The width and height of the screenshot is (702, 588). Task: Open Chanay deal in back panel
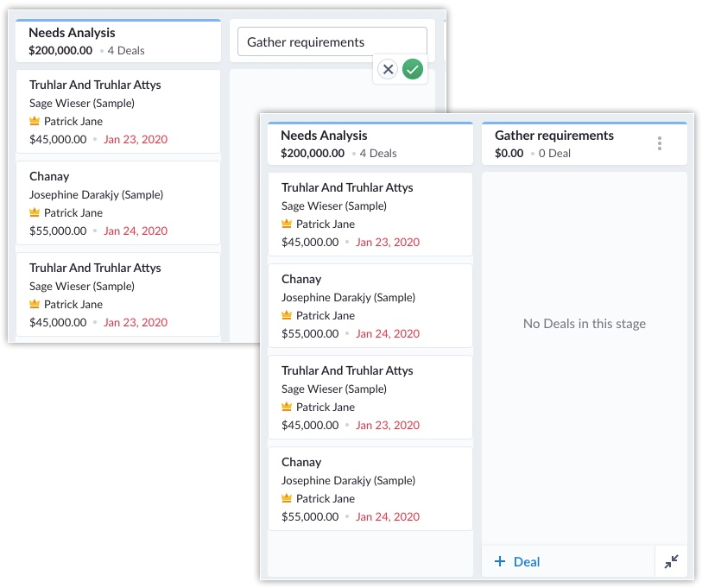pyautogui.click(x=49, y=176)
